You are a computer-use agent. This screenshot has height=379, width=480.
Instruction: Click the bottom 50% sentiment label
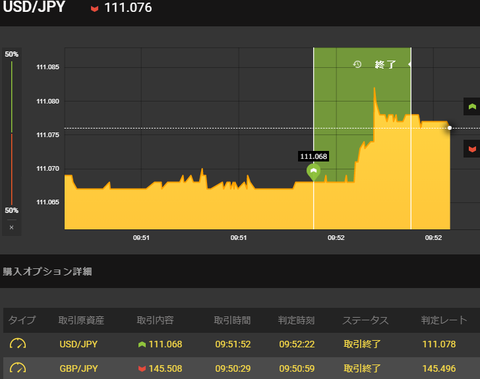12,210
